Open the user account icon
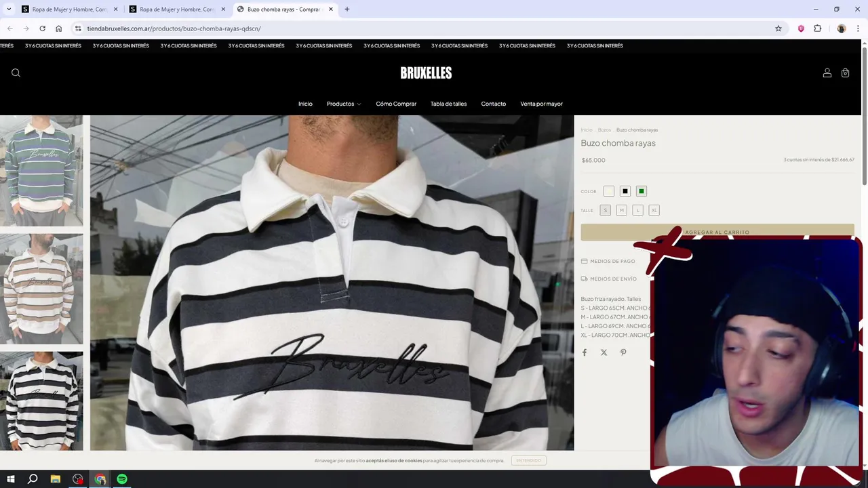Screen dimensions: 868x488 [x=827, y=73]
